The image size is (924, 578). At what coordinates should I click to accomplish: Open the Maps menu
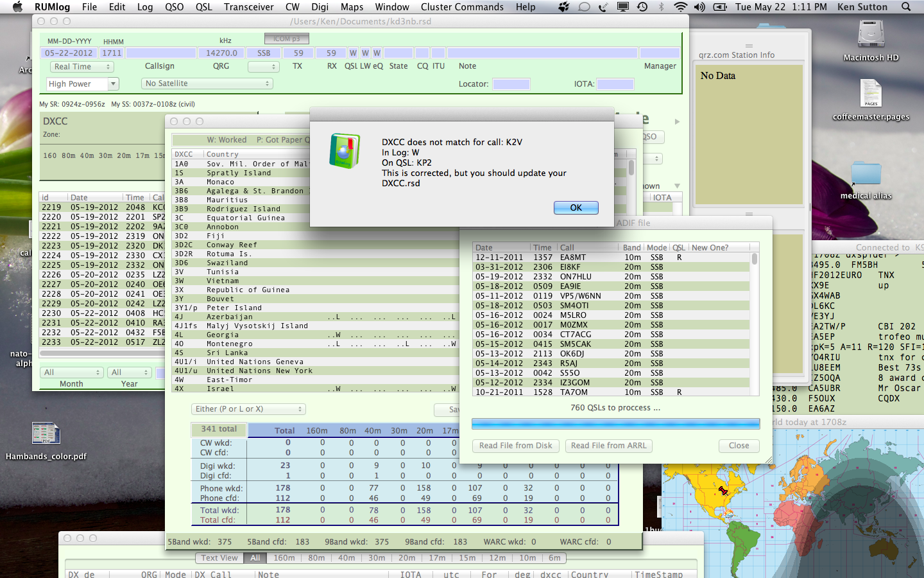(x=352, y=6)
